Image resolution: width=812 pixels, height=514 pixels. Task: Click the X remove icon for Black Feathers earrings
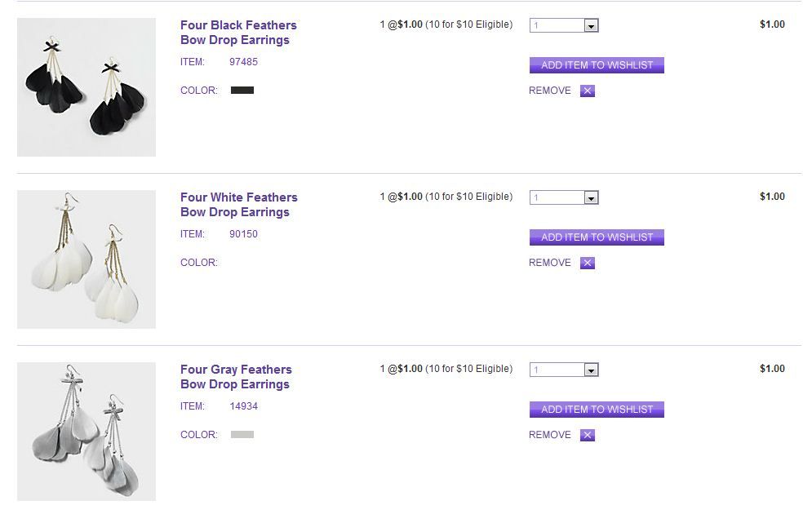click(588, 91)
